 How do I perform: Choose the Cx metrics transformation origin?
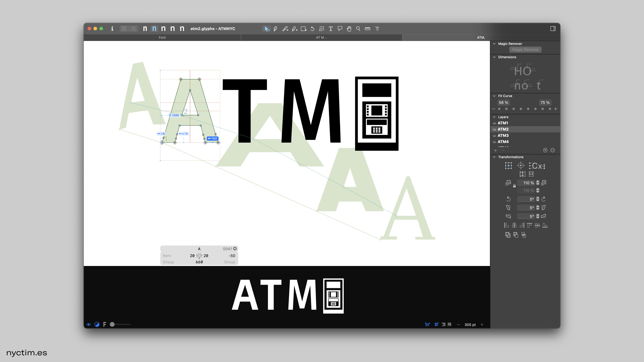pyautogui.click(x=537, y=166)
